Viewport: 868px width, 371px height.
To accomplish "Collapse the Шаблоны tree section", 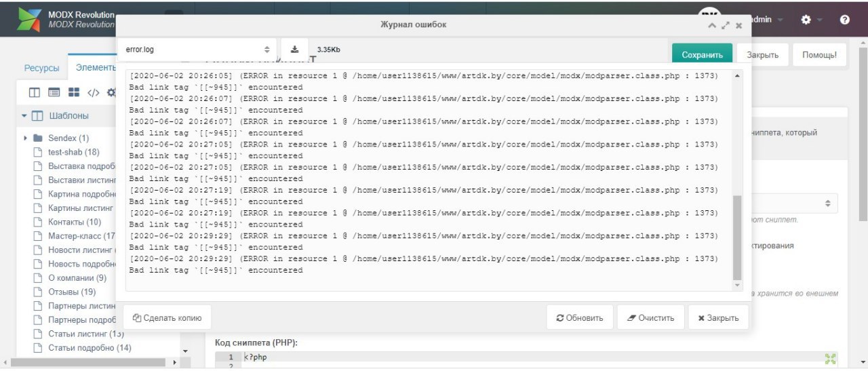I will [24, 115].
